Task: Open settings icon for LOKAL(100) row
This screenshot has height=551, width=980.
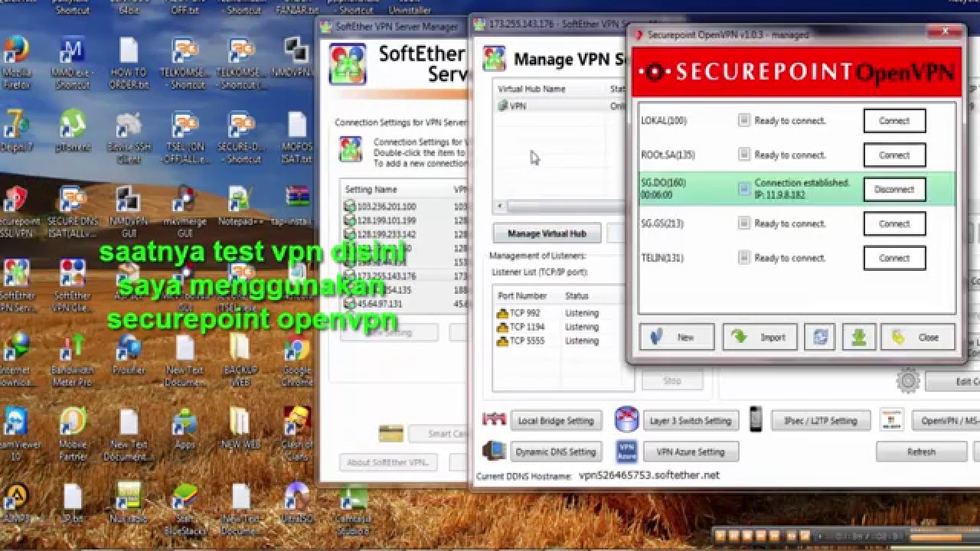Action: [744, 120]
